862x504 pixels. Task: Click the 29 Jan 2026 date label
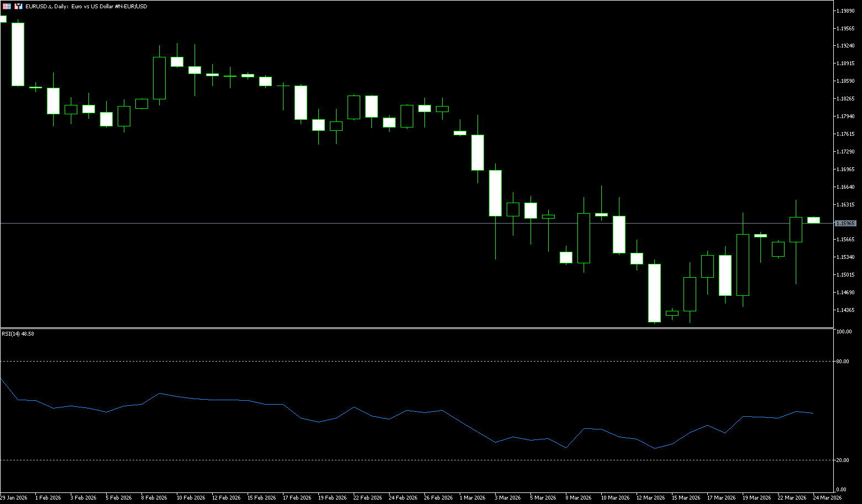click(x=14, y=497)
